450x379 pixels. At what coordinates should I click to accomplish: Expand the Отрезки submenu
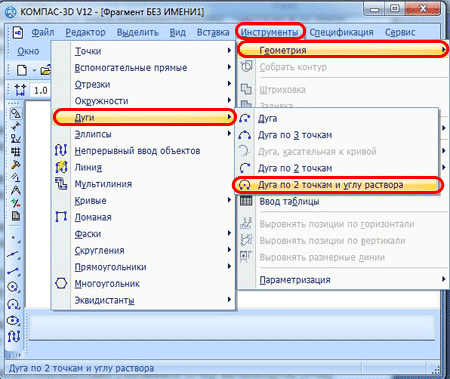[144, 84]
